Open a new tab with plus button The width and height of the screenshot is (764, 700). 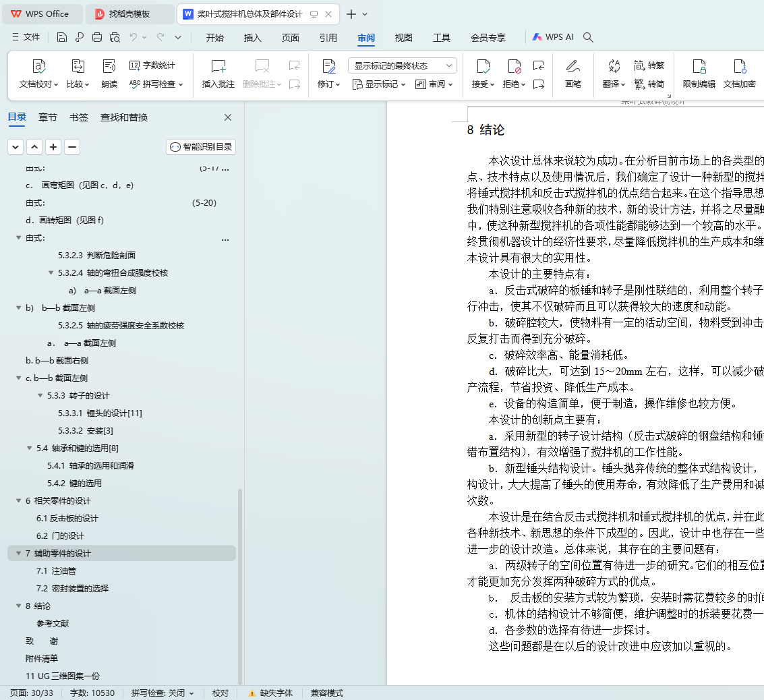click(351, 14)
